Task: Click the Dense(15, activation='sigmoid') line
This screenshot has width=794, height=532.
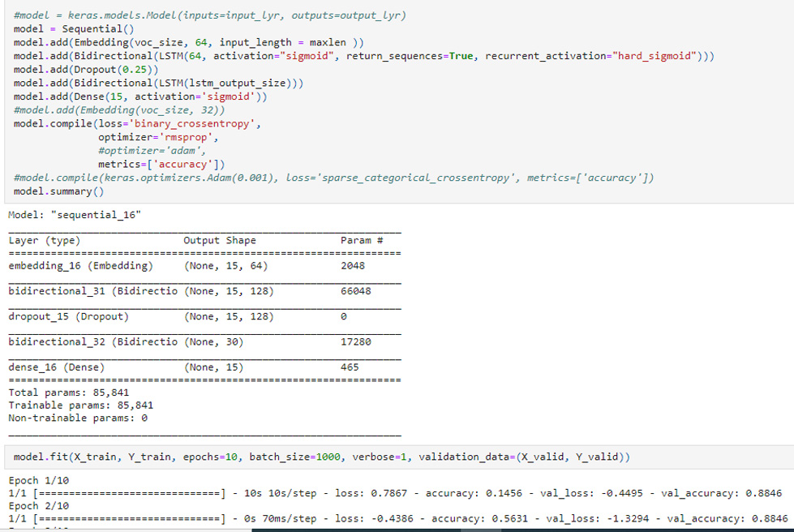Action: point(139,97)
